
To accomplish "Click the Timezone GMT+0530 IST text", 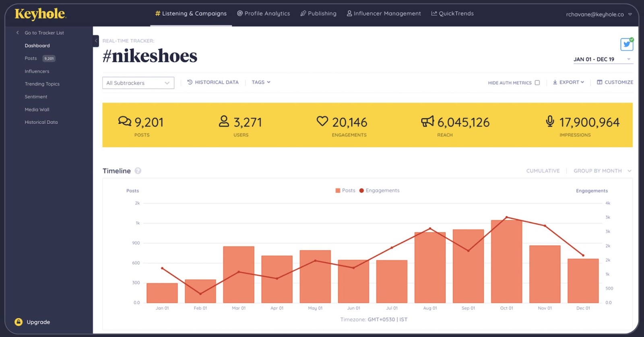I will (374, 320).
